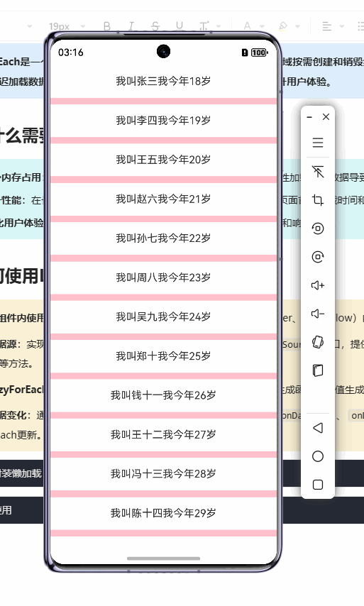Rotate the device left in the emulator panel
Screen dimensions: 364x606
(x=318, y=228)
